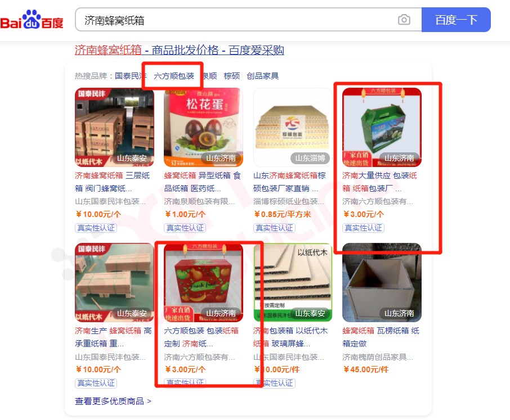The image size is (510, 420).
Task: Click 真实性认证 badge under ¥0.85元/平方米
Action: click(x=274, y=228)
